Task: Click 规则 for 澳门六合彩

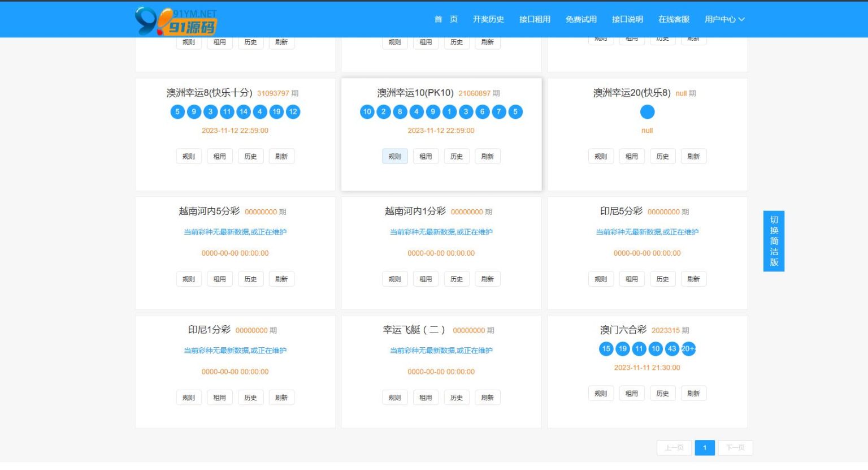Action: pyautogui.click(x=601, y=394)
